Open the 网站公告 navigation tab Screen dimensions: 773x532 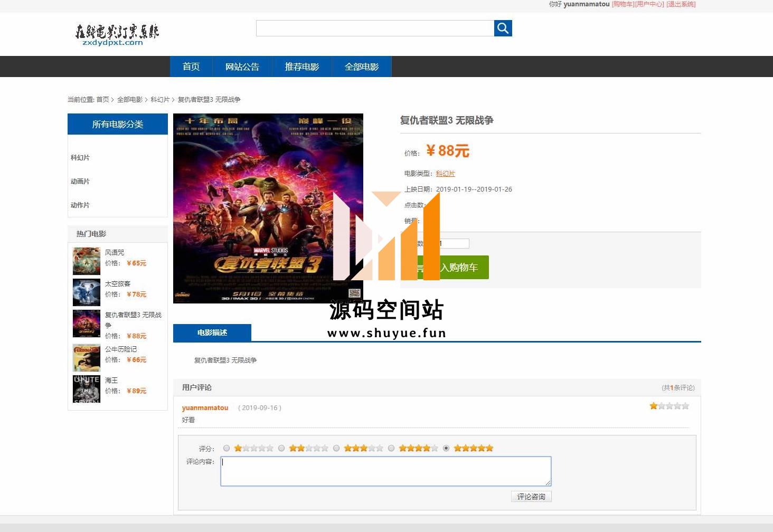coord(242,66)
